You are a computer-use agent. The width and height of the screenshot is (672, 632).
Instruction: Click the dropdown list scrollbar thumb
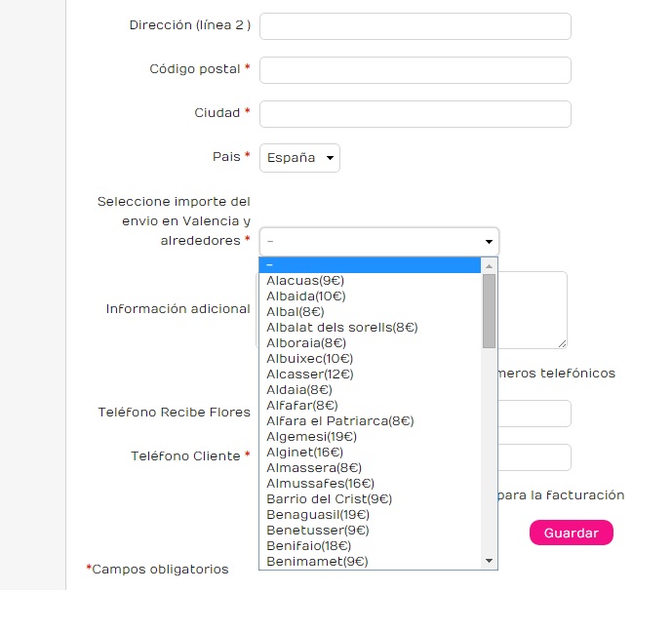[490, 310]
